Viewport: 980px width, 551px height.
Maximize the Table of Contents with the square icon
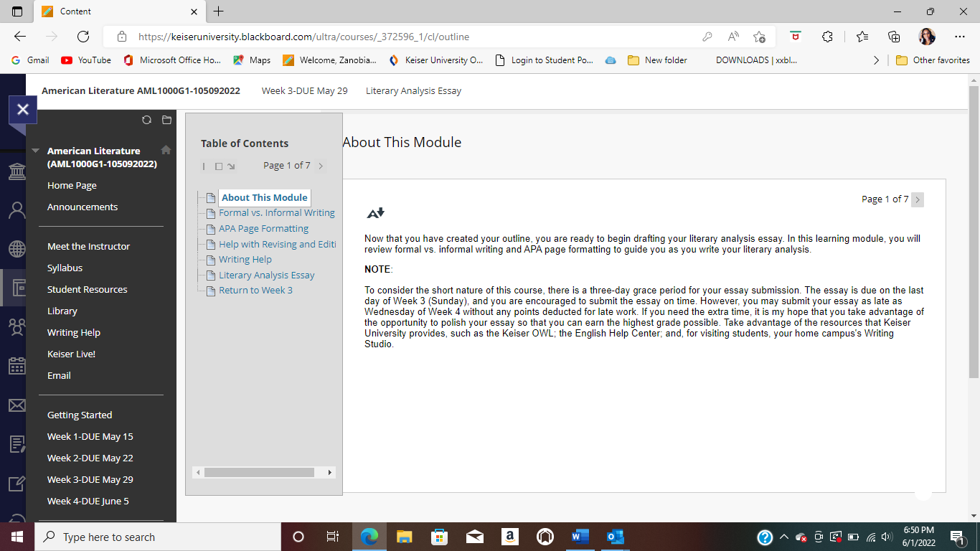[x=219, y=166]
